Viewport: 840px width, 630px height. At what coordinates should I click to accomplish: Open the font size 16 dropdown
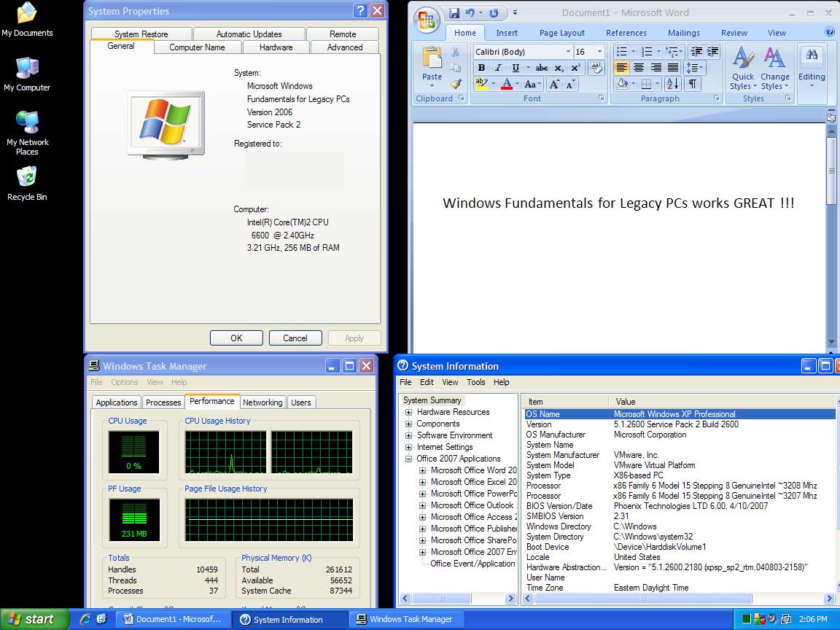pos(599,52)
